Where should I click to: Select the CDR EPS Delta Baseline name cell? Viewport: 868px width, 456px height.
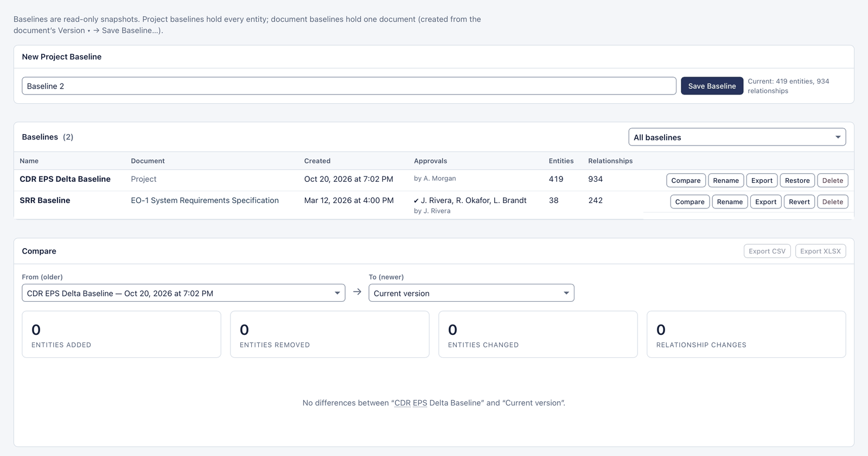click(x=65, y=179)
